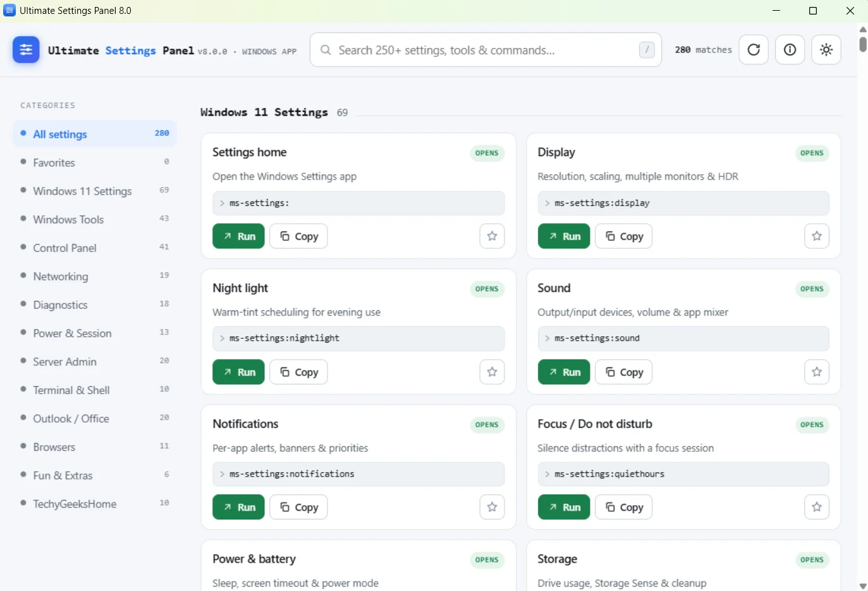
Task: Star the Focus / Do not disturb card
Action: tap(817, 507)
